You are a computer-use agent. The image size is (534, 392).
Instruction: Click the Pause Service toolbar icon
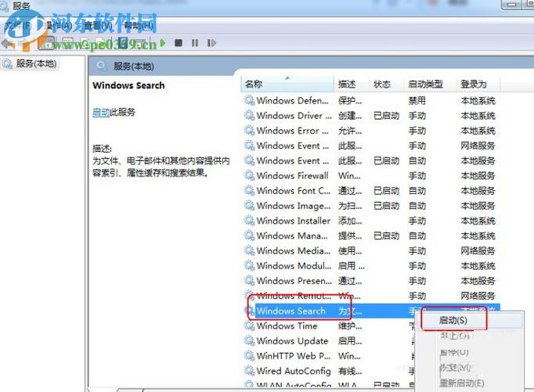pos(195,43)
